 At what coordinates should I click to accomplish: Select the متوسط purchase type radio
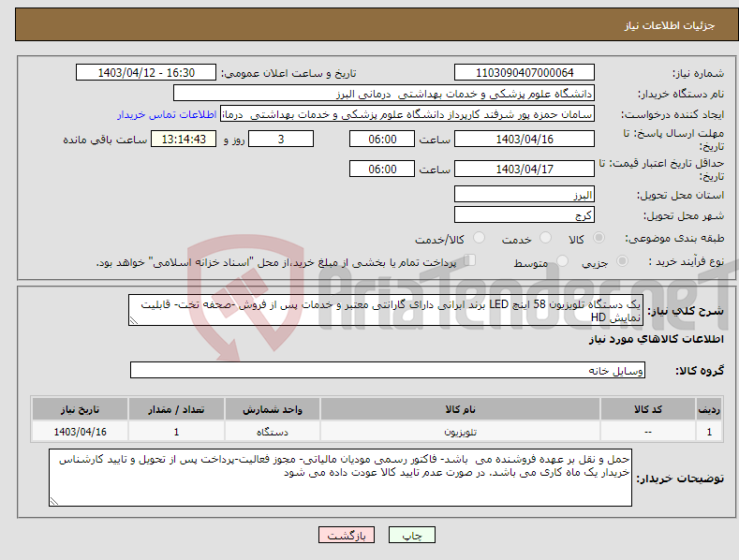(x=562, y=260)
